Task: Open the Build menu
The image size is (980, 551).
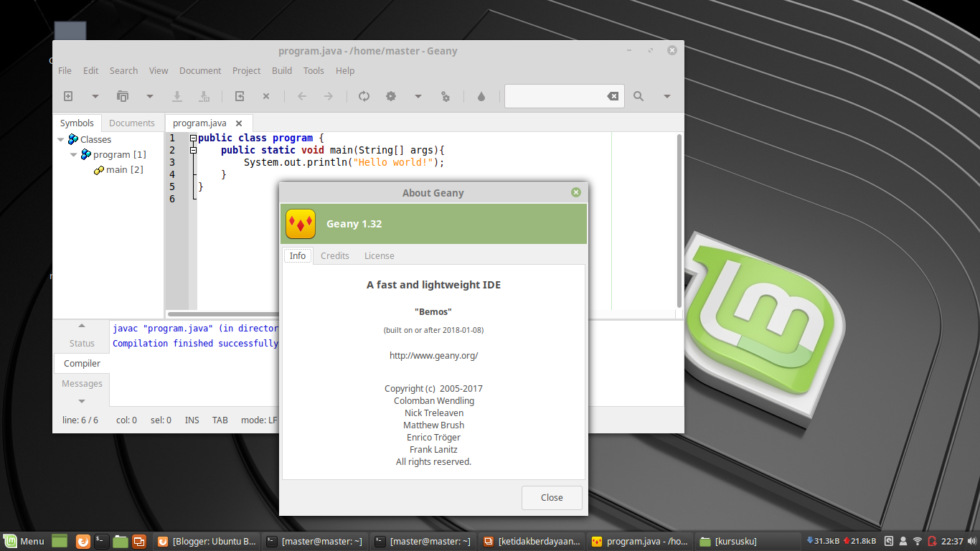Action: click(282, 70)
